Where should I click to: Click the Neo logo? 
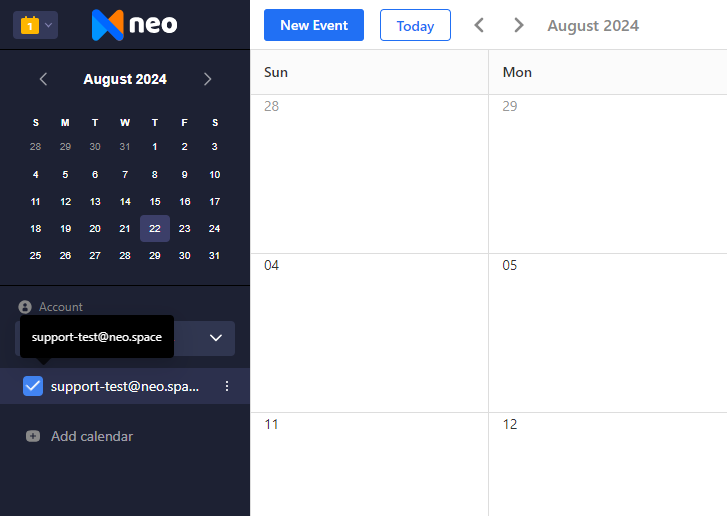coord(134,25)
